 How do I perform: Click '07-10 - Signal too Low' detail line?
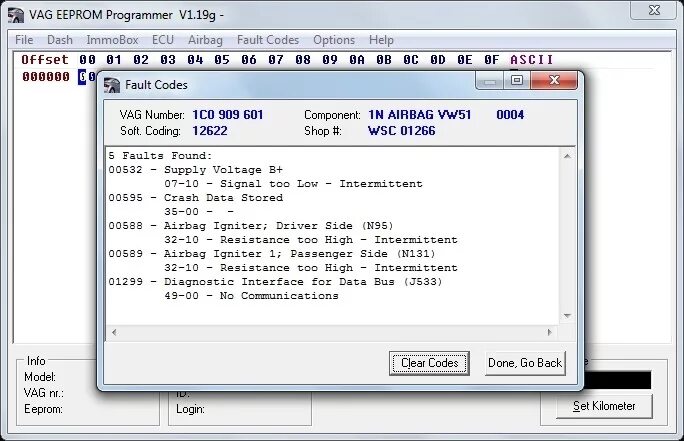coord(293,184)
